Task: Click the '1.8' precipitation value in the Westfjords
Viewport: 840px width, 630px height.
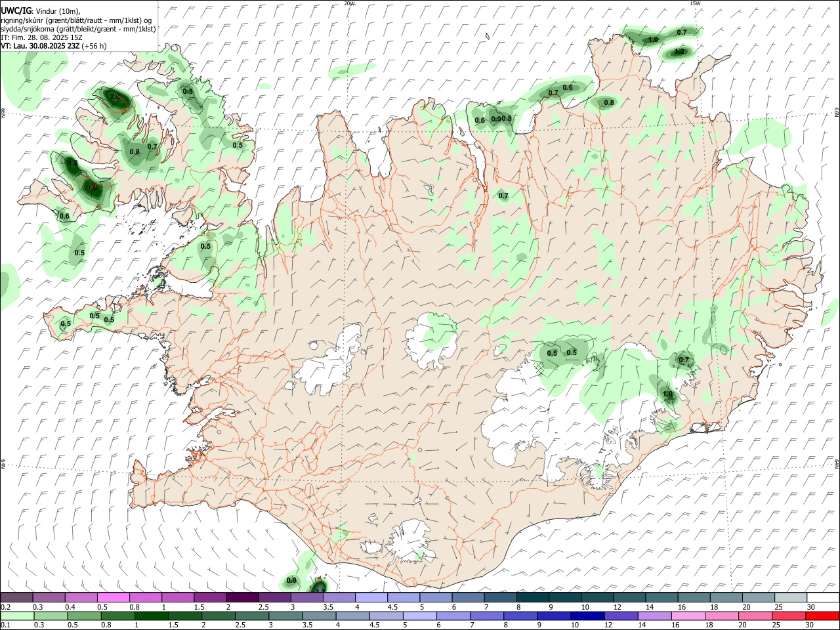Action: [73, 163]
